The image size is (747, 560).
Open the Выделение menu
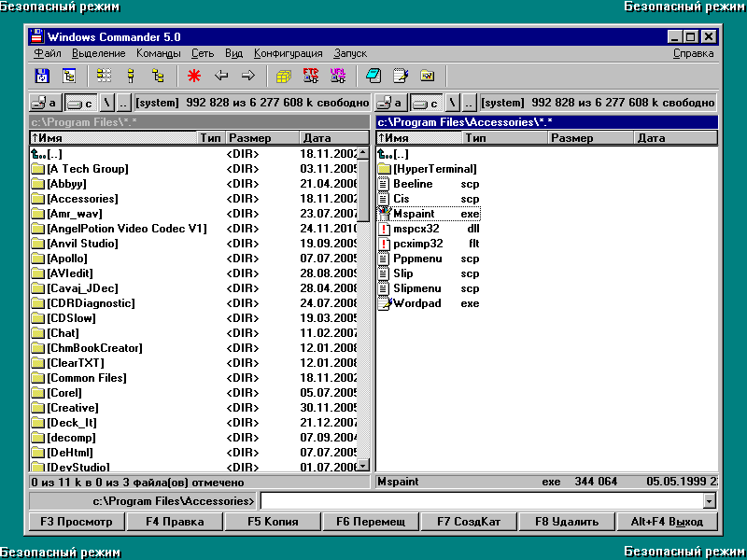click(99, 53)
